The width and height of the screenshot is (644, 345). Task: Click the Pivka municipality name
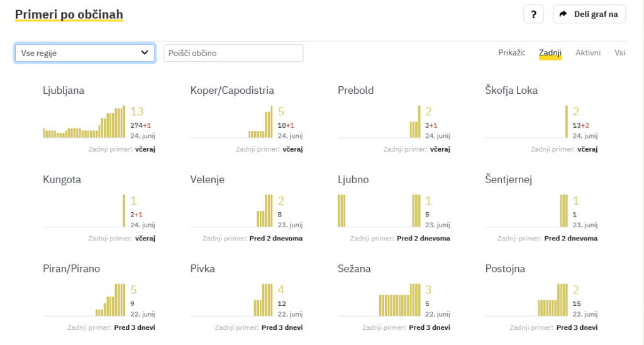click(203, 269)
